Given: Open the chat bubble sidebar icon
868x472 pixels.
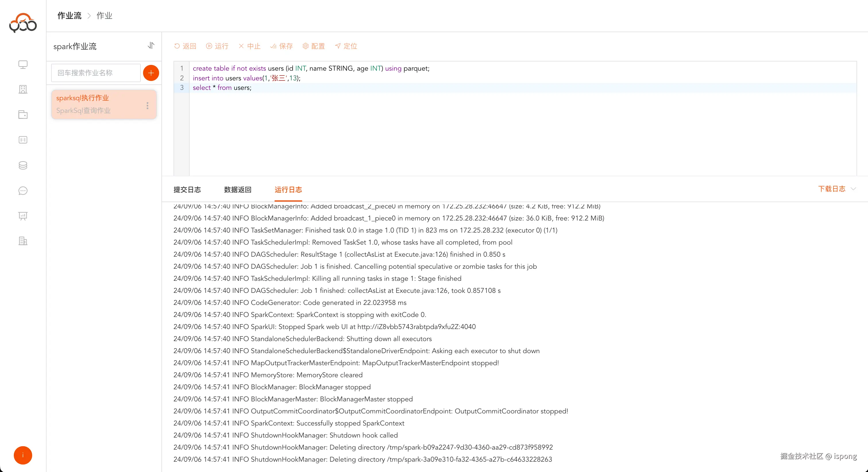Looking at the screenshot, I should coord(23,191).
